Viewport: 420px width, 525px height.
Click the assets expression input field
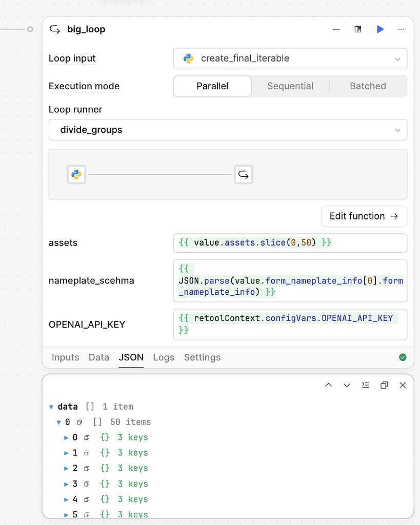click(x=290, y=243)
